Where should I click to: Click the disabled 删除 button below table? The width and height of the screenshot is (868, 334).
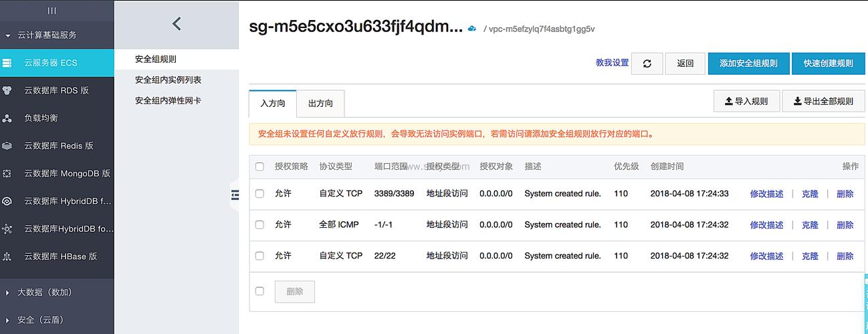(294, 291)
